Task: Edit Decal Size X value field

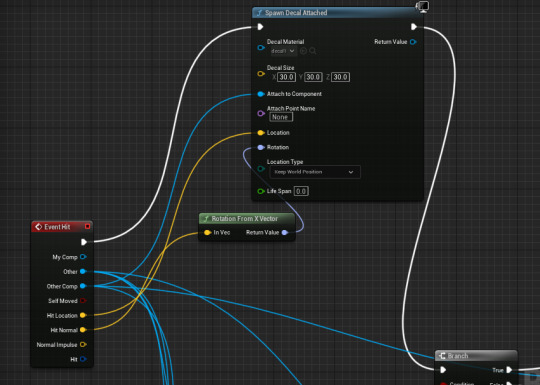Action: tap(287, 77)
